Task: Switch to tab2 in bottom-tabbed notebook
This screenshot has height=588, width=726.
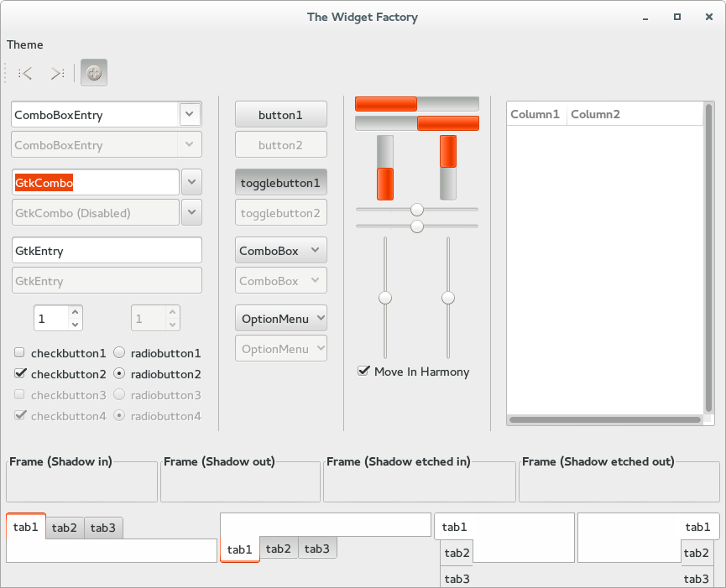Action: coord(279,549)
